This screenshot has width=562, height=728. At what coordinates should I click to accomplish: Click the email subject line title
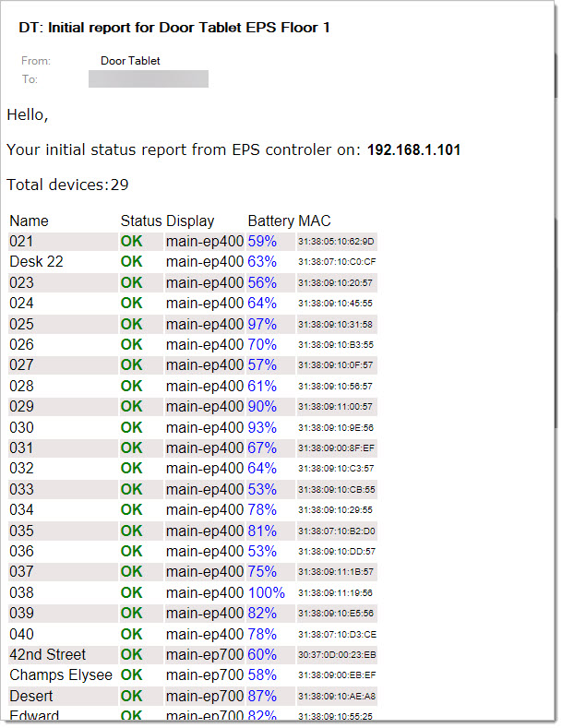click(x=174, y=28)
